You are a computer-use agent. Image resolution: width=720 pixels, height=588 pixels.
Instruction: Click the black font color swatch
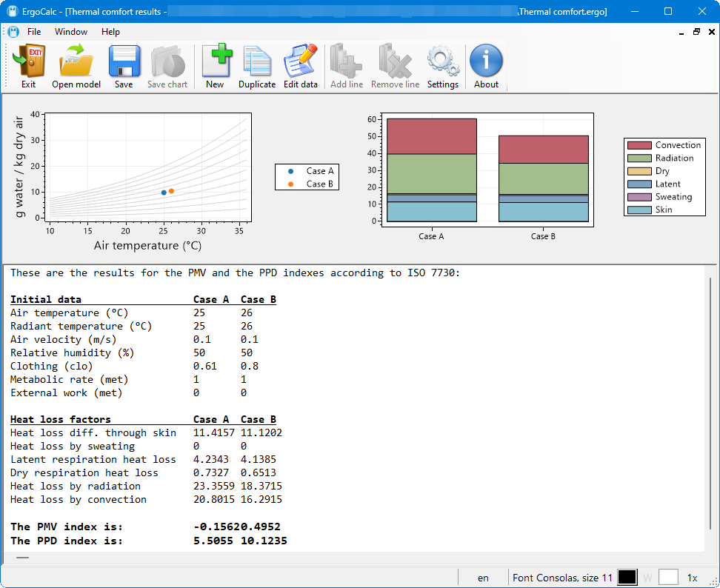627,577
